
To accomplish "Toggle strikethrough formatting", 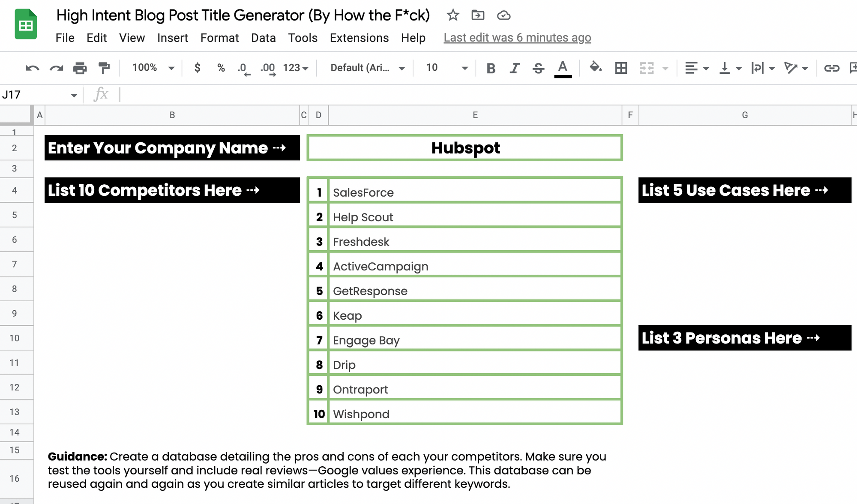I will click(538, 68).
